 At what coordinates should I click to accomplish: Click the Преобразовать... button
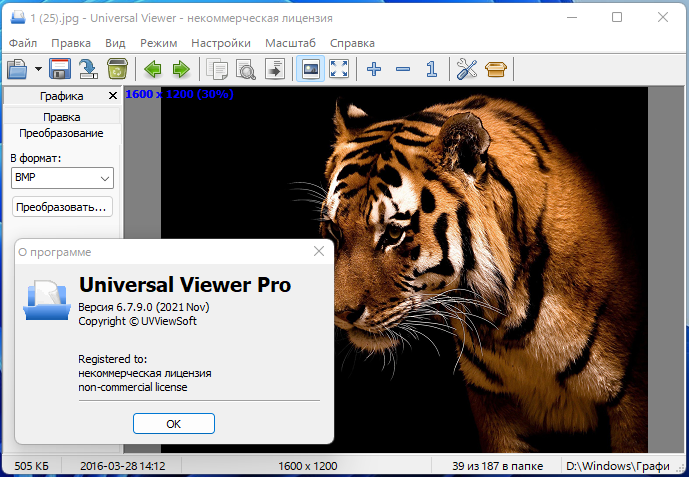[x=62, y=207]
